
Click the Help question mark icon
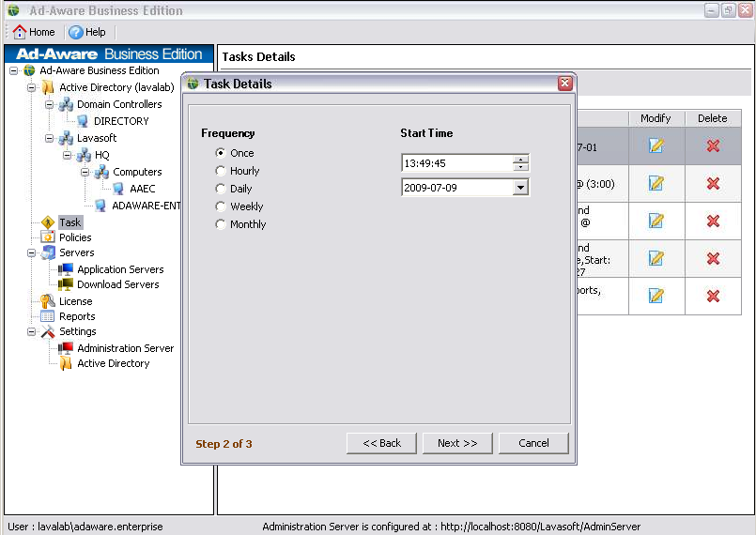[76, 32]
